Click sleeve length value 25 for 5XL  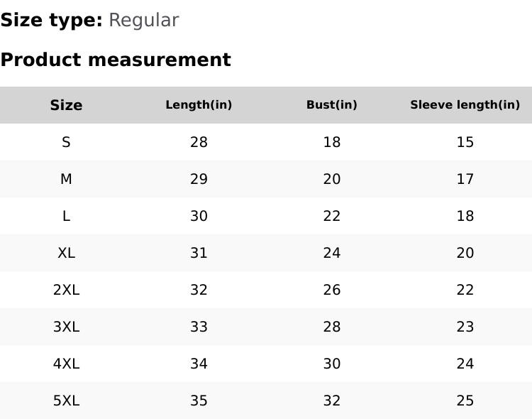465,401
